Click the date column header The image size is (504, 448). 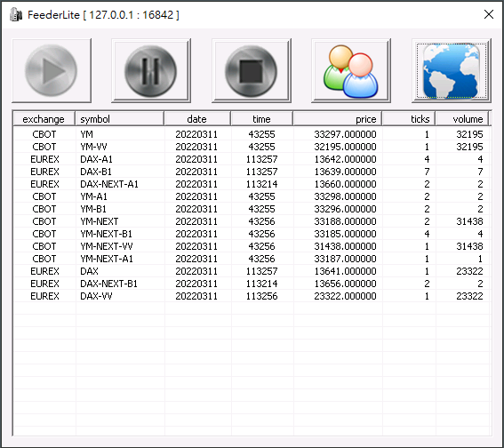pos(197,119)
